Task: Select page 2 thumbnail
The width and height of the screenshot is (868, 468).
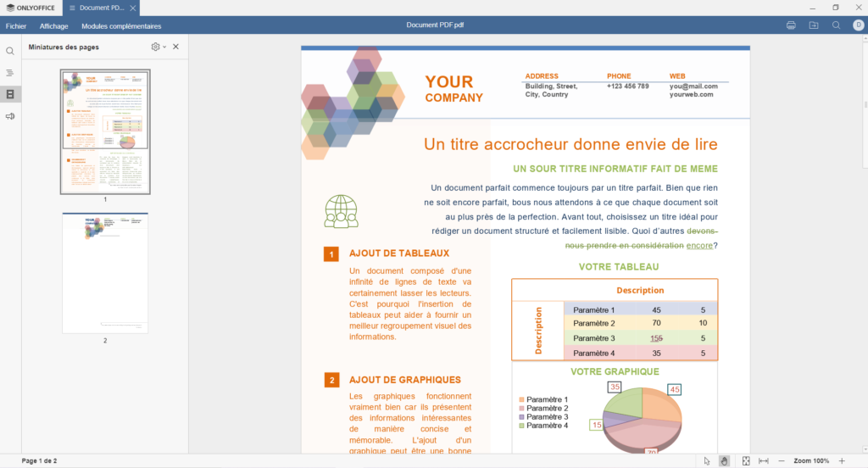Action: click(105, 273)
